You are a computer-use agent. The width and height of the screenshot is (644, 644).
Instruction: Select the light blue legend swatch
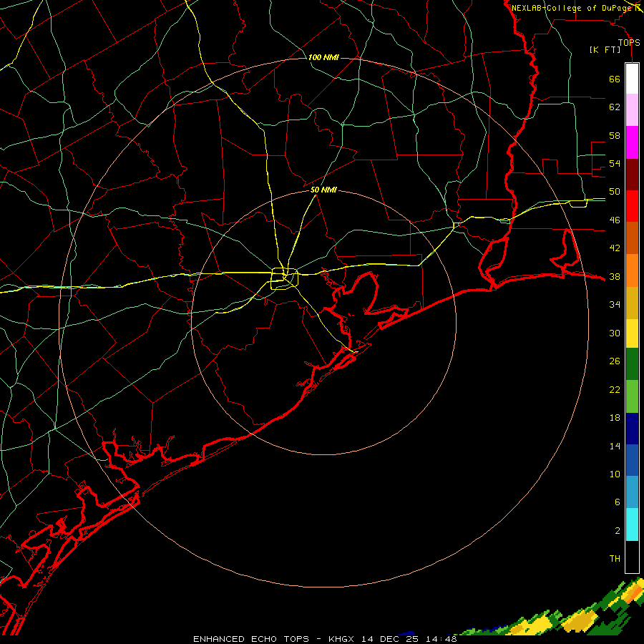click(632, 492)
